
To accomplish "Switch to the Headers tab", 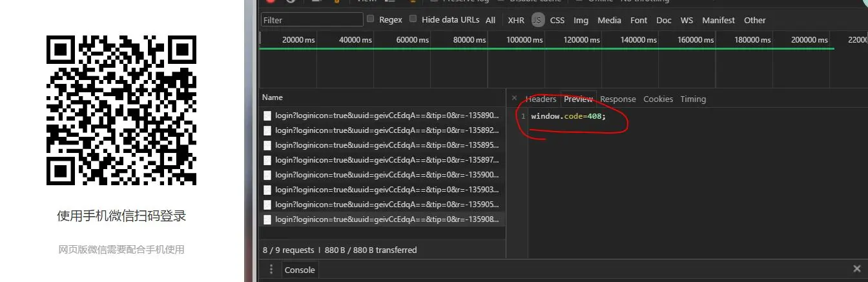I will (x=541, y=99).
